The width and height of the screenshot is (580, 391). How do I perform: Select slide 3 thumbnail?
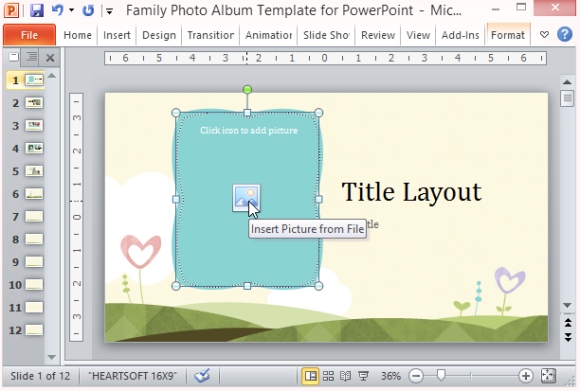point(34,125)
